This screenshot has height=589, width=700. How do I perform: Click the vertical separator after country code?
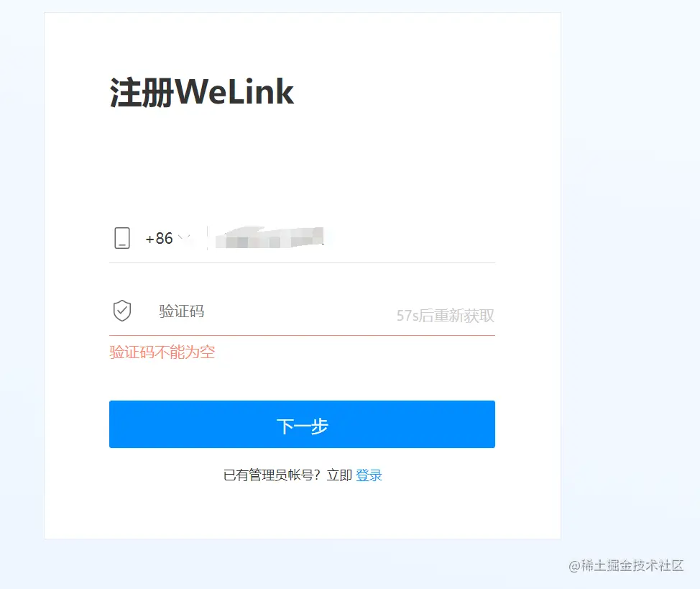[x=207, y=238]
